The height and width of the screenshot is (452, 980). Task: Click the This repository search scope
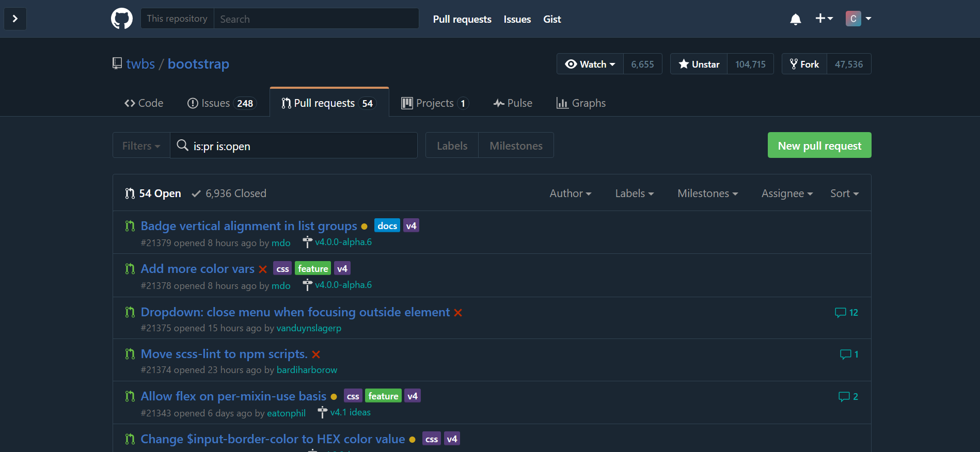coord(177,19)
